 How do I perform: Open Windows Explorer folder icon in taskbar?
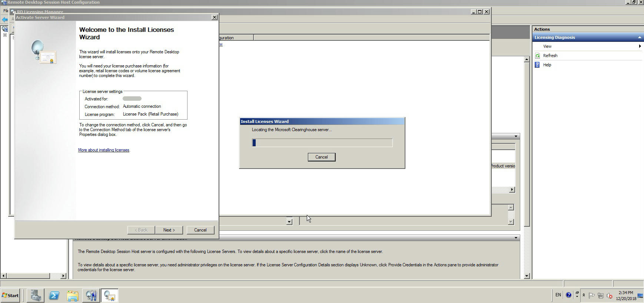(73, 295)
